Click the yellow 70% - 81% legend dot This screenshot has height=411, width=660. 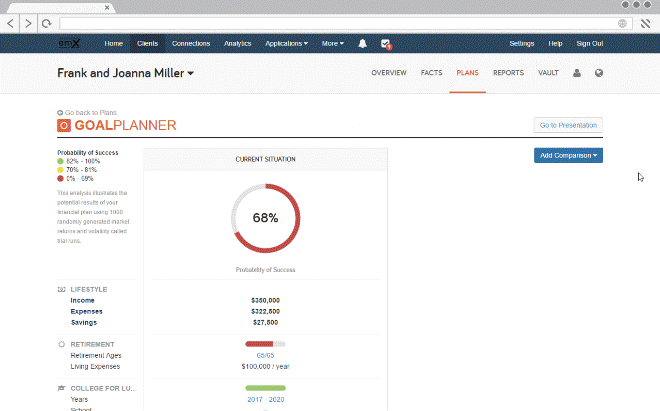pos(60,170)
